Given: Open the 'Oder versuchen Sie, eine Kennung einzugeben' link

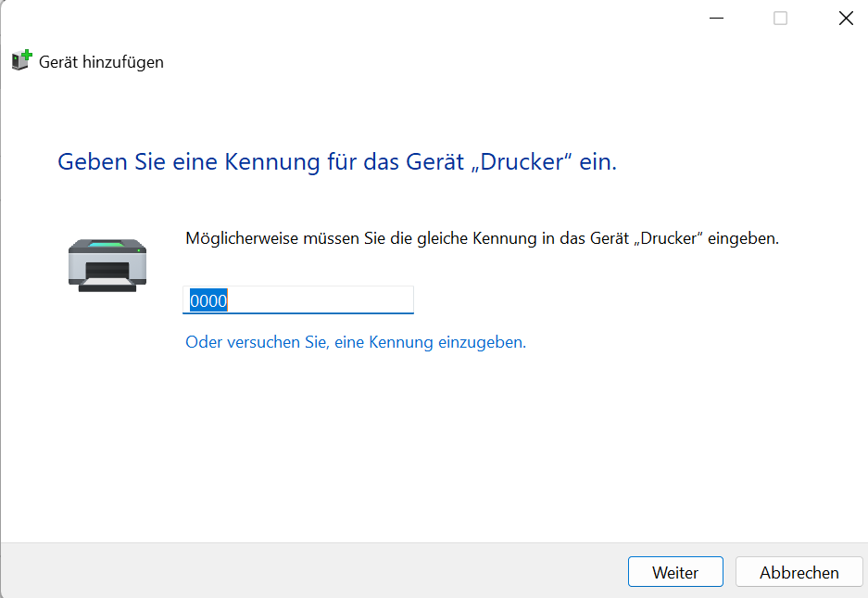Looking at the screenshot, I should [x=356, y=342].
